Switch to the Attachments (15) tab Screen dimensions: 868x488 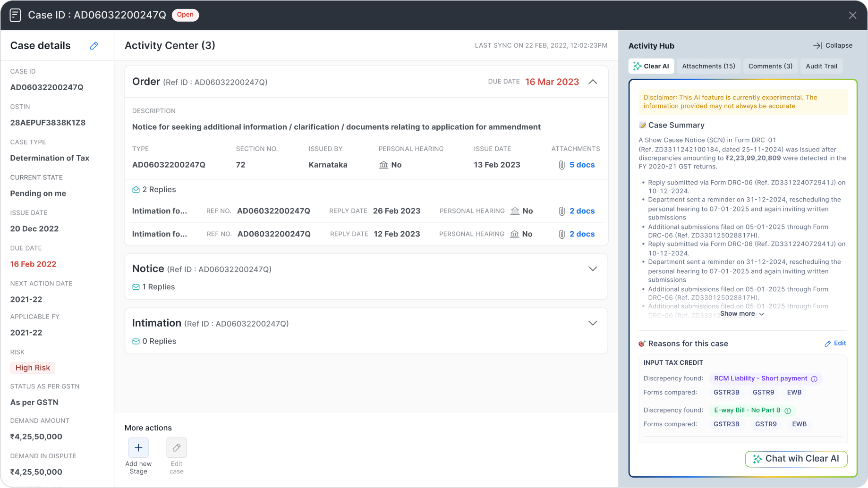click(x=708, y=66)
